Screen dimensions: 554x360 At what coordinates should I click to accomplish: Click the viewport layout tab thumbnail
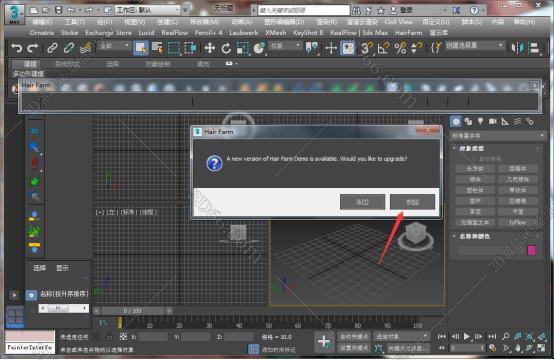coord(15,317)
